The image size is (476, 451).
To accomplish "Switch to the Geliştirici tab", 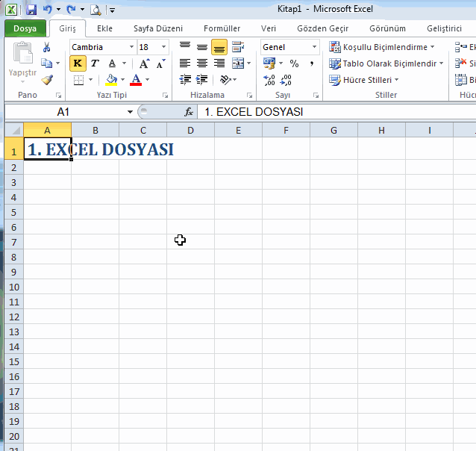I will click(444, 28).
